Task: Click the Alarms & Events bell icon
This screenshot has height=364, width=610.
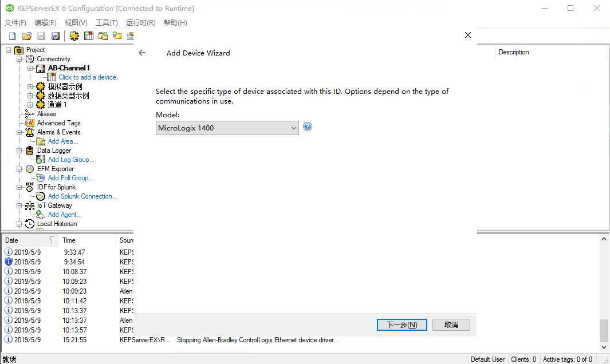Action: [x=30, y=132]
